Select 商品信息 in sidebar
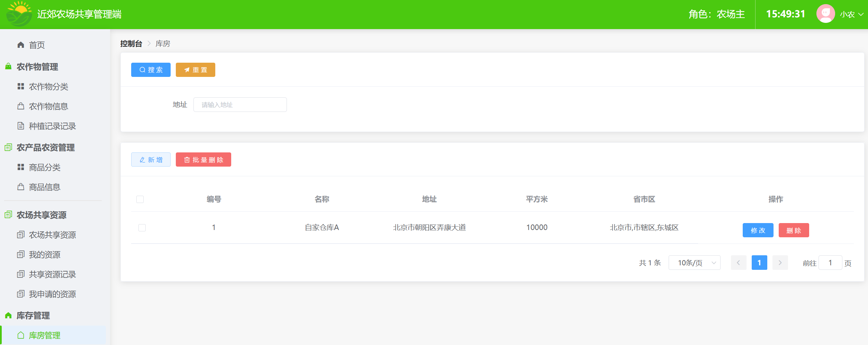The height and width of the screenshot is (345, 868). [x=45, y=187]
